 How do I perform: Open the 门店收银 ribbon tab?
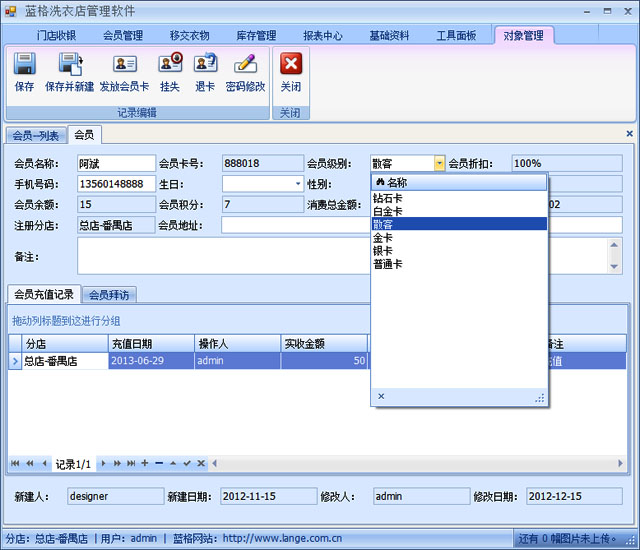[x=56, y=35]
